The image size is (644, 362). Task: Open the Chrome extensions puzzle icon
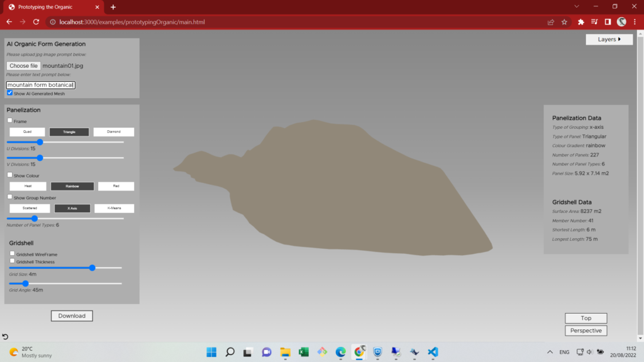click(x=581, y=22)
